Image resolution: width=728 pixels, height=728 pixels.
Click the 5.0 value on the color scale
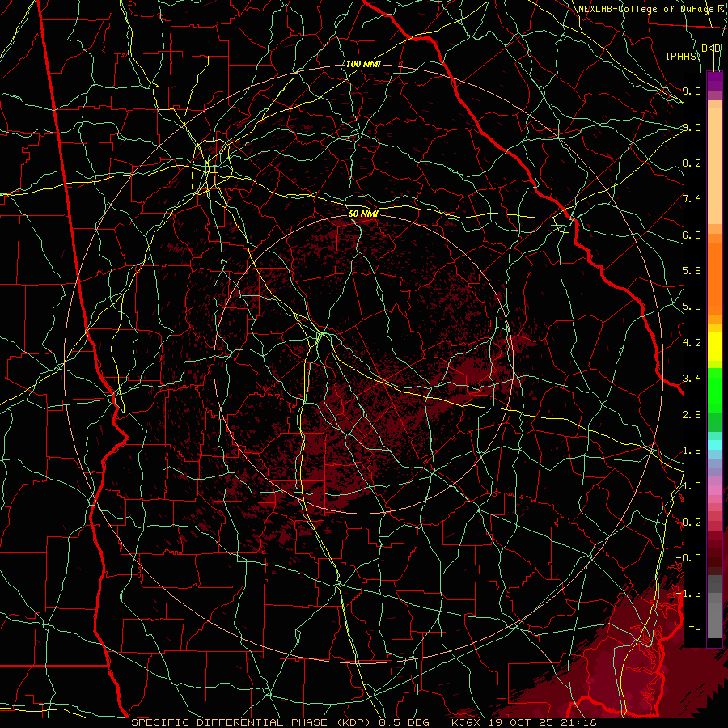692,307
